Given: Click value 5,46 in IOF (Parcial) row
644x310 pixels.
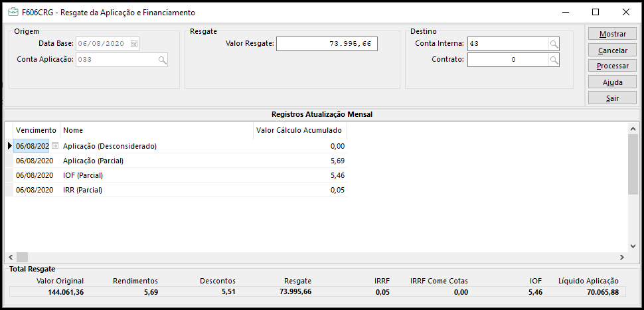Looking at the screenshot, I should click(x=338, y=175).
